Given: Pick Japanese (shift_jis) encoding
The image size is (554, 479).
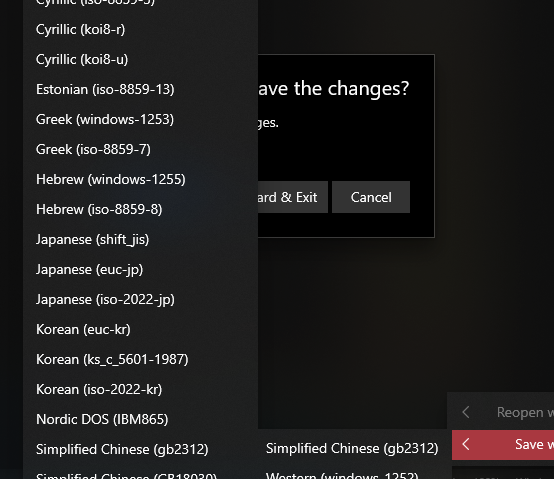Looking at the screenshot, I should click(140, 240).
